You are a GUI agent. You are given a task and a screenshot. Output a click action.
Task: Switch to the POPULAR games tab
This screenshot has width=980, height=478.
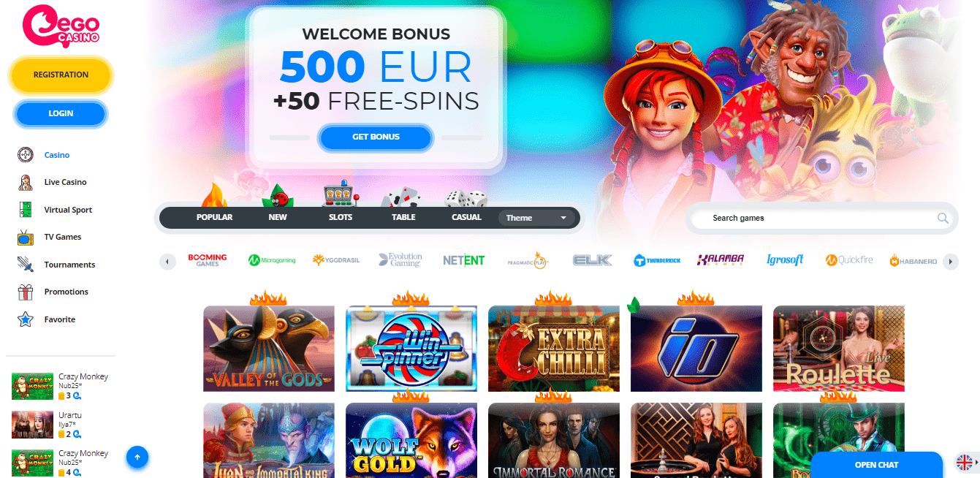click(214, 217)
